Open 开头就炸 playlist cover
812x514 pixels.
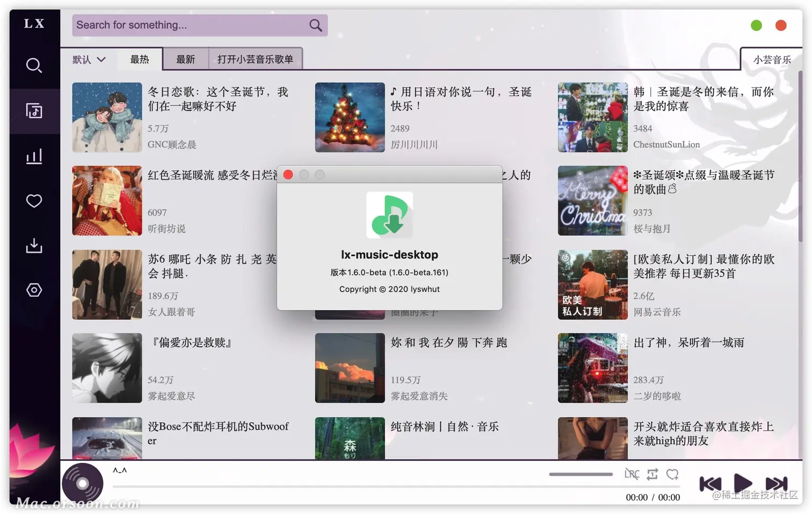coord(592,438)
